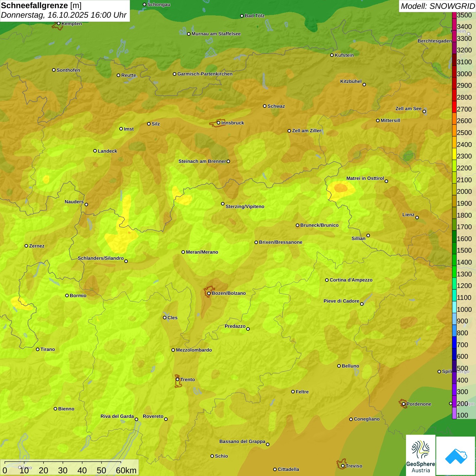This screenshot has height=476, width=476.
Task: Click the Bozen/Bolzano city marker
Action: coord(209,293)
